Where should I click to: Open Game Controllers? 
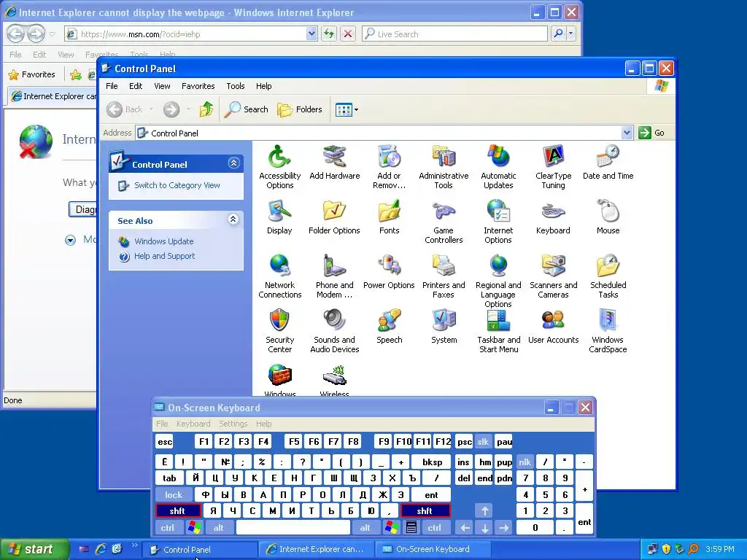(x=444, y=222)
